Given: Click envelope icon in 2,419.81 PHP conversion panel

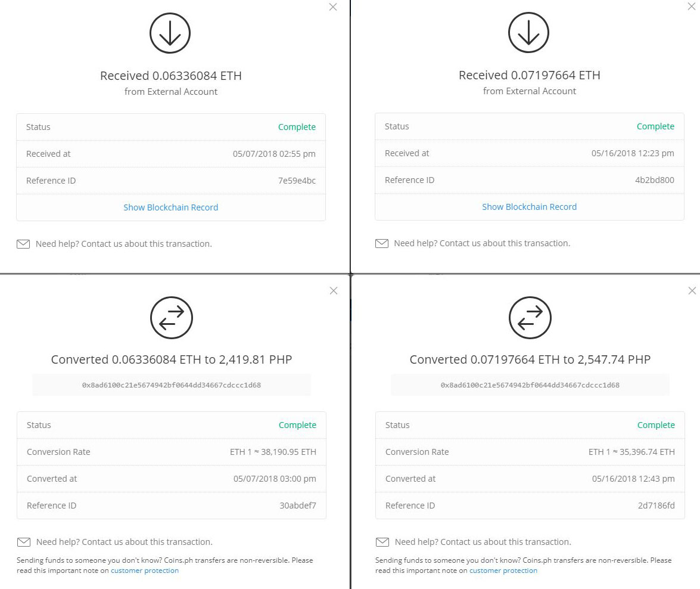Looking at the screenshot, I should point(24,542).
